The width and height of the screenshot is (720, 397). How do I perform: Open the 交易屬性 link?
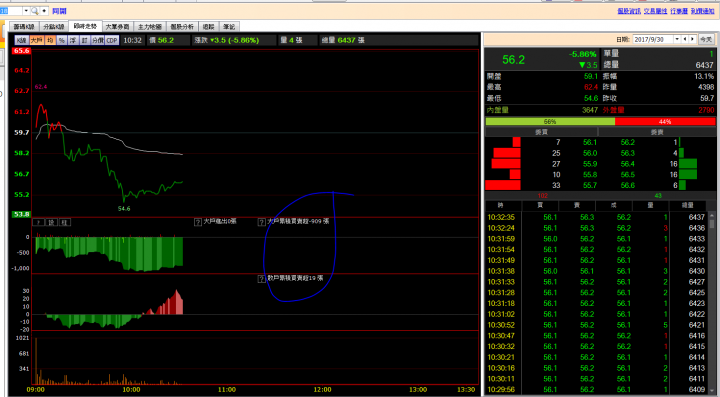(x=655, y=11)
